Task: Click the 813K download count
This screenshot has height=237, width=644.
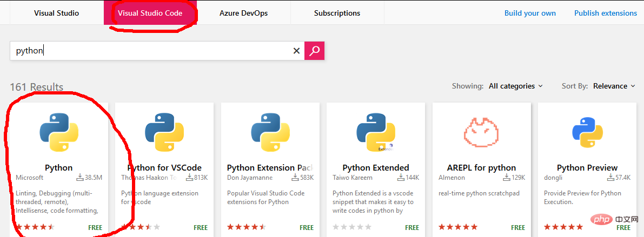Action: (x=196, y=178)
